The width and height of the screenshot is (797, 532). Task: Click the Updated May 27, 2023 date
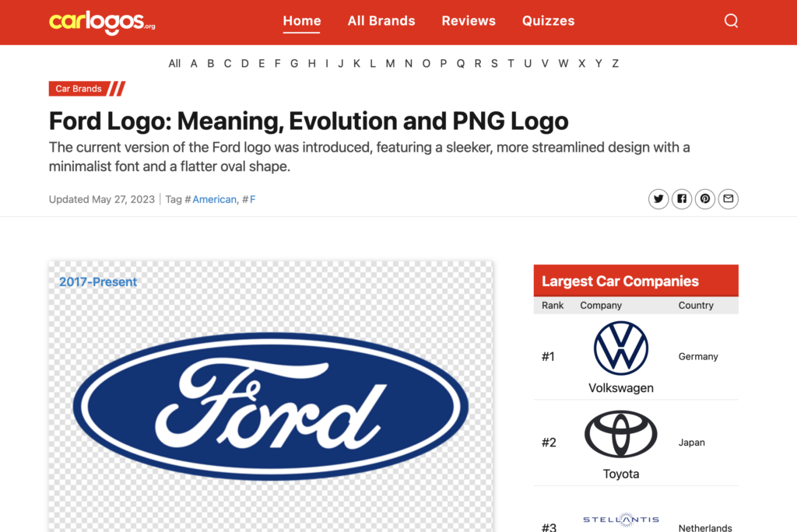point(102,199)
